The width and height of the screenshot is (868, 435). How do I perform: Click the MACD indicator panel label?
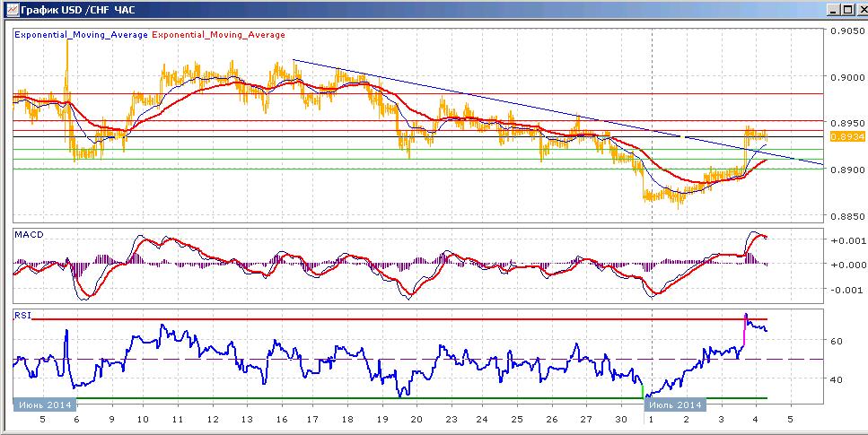(x=28, y=235)
